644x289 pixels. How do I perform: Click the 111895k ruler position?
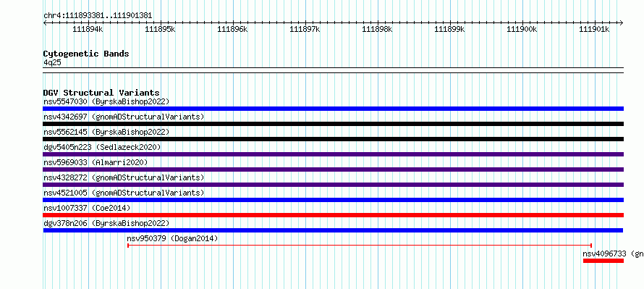click(x=161, y=29)
